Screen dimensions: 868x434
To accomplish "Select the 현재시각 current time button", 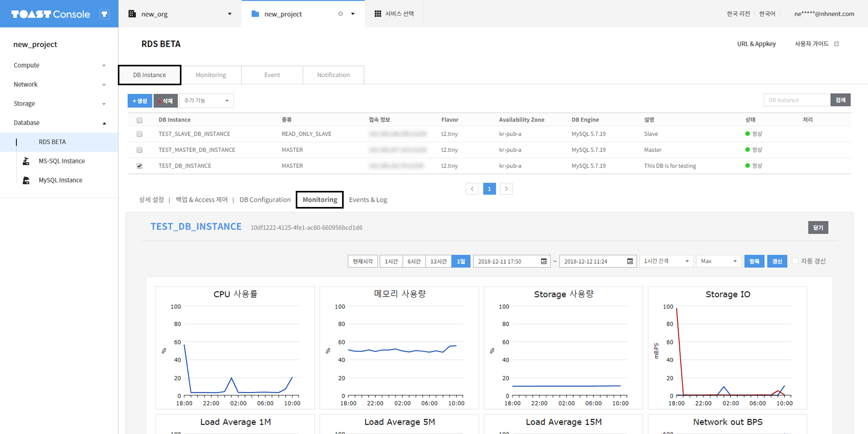I will pos(363,261).
